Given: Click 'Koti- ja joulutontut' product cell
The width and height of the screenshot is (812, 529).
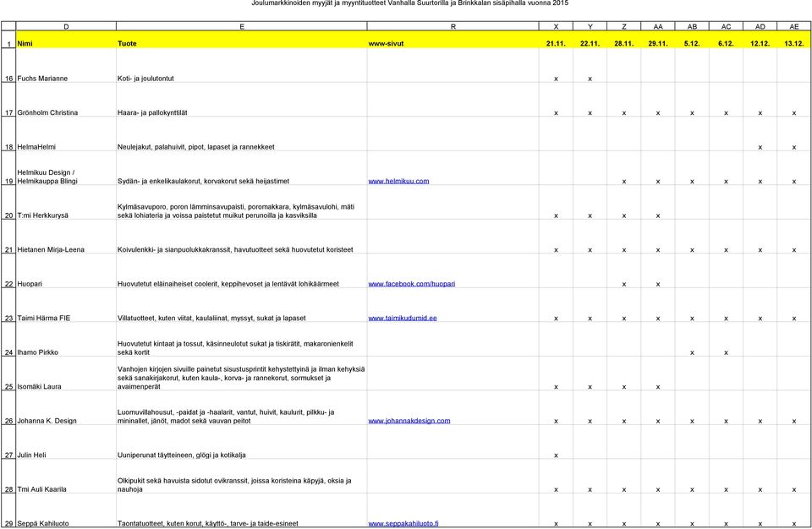Looking at the screenshot, I should (242, 65).
